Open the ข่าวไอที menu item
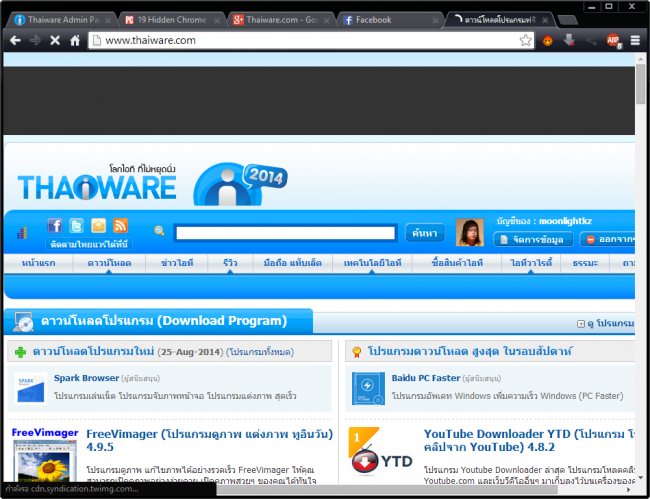 (x=177, y=263)
